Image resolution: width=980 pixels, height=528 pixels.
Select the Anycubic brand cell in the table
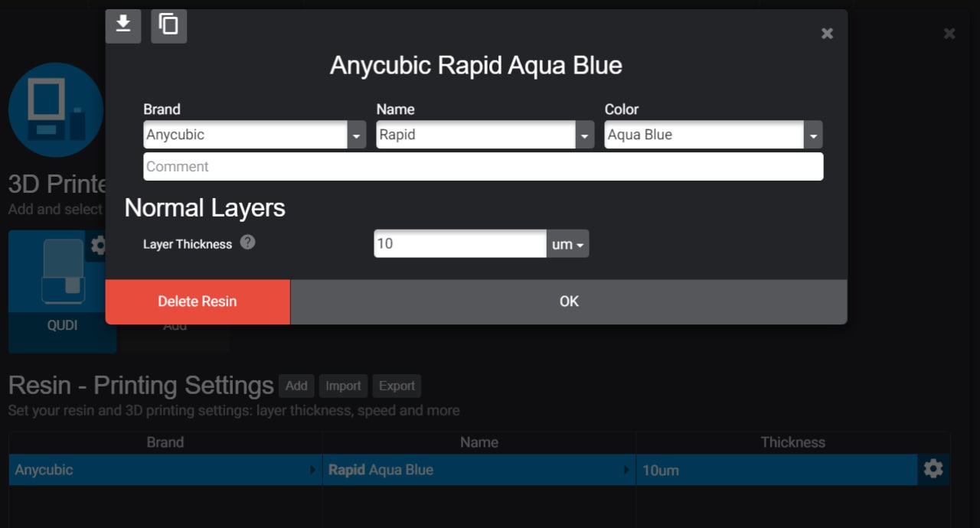point(165,470)
